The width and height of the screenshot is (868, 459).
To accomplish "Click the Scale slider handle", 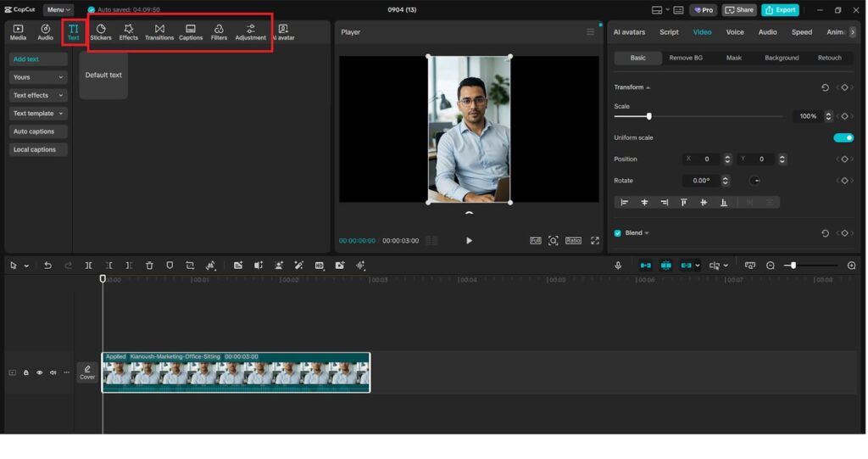I will [649, 116].
